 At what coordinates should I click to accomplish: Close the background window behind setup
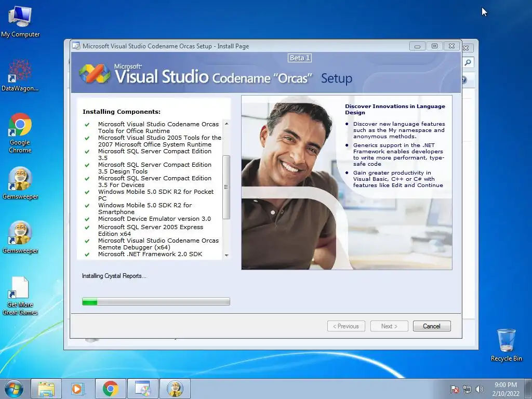[x=467, y=48]
